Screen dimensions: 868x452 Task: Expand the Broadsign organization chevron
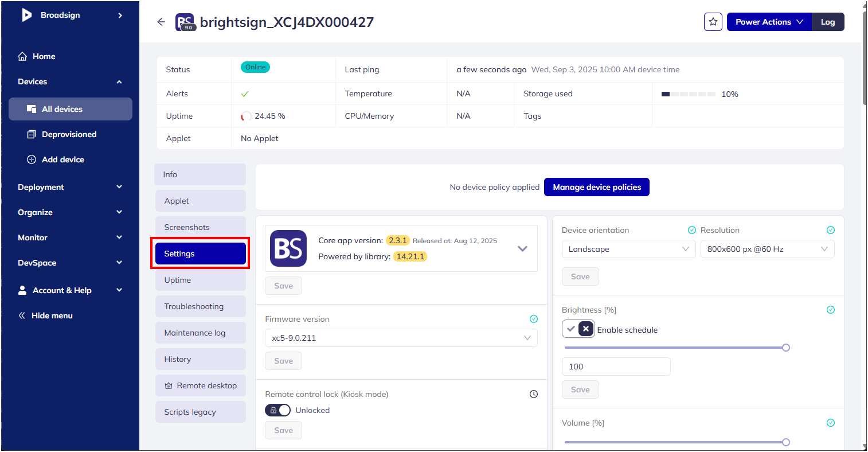point(120,15)
